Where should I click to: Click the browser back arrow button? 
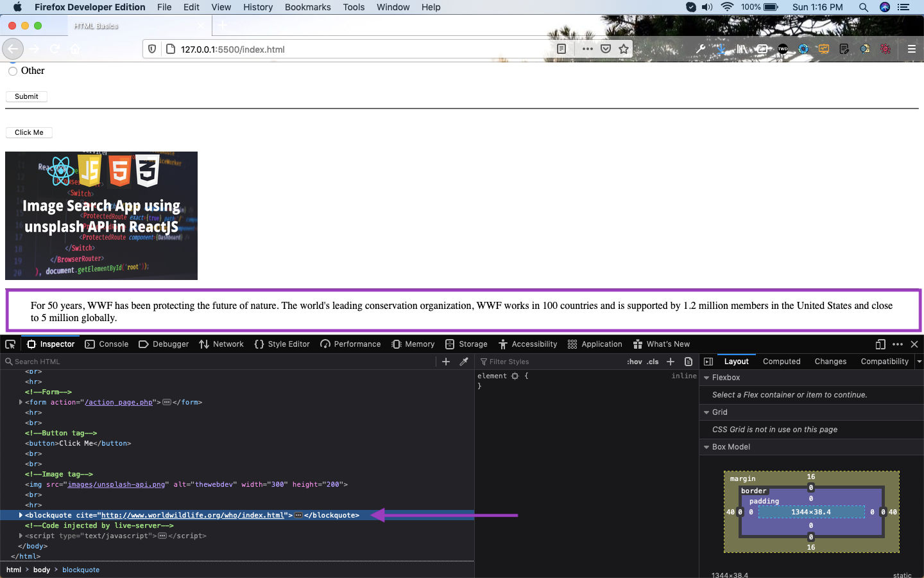13,49
